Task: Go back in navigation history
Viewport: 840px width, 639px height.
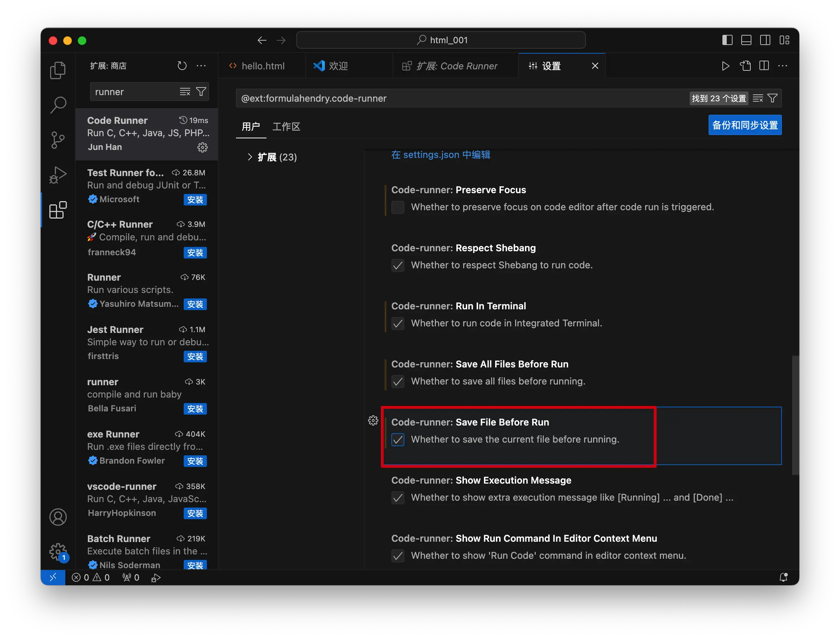Action: (262, 40)
